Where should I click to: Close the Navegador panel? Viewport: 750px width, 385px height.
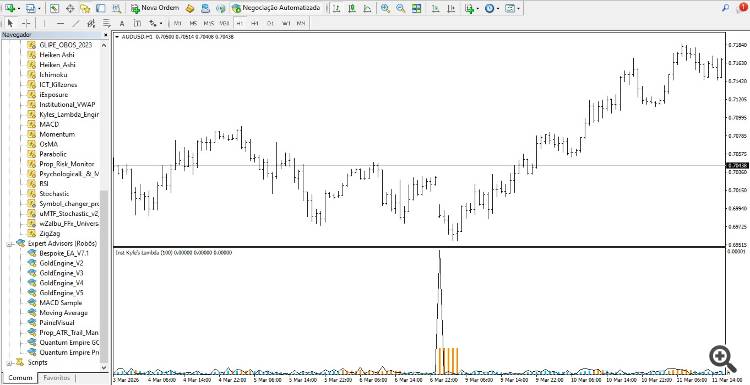(106, 35)
